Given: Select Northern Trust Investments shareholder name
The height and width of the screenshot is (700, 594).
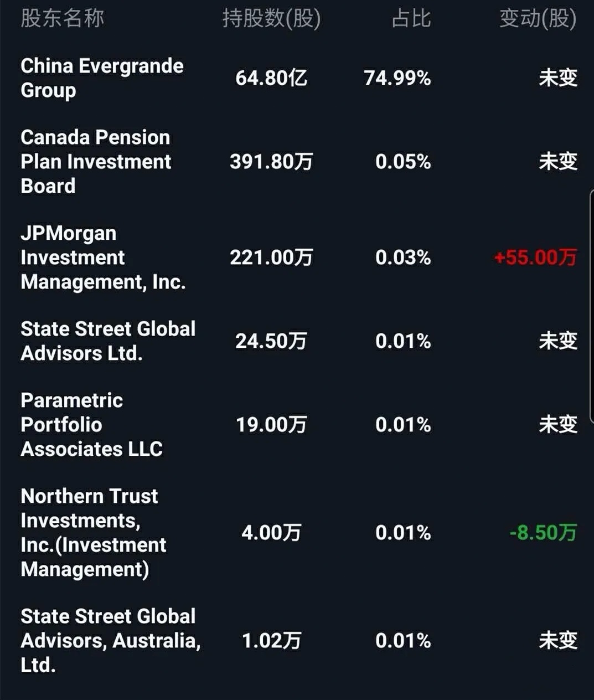Looking at the screenshot, I should coord(93,532).
